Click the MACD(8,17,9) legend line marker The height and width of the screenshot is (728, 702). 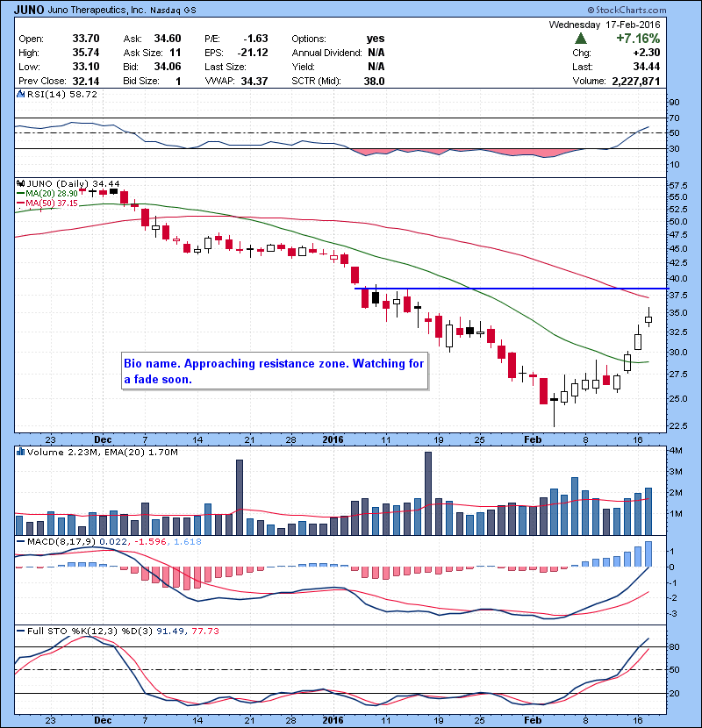pyautogui.click(x=20, y=542)
